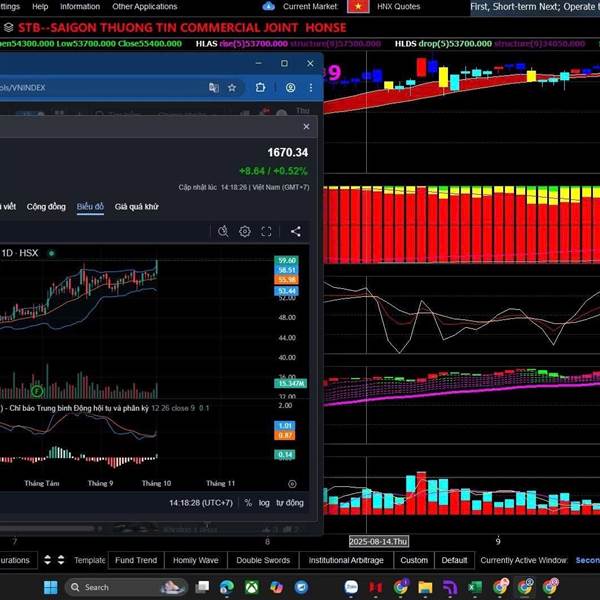Open the browser extensions puzzle icon
Screen dimensions: 600x600
[260, 88]
